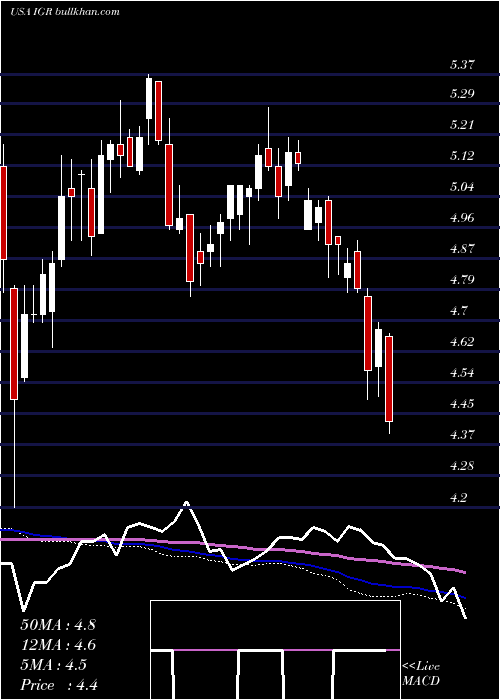Screen dimensions: 500x700
Task: Click the 5.29 price axis label
Action: pos(462,94)
